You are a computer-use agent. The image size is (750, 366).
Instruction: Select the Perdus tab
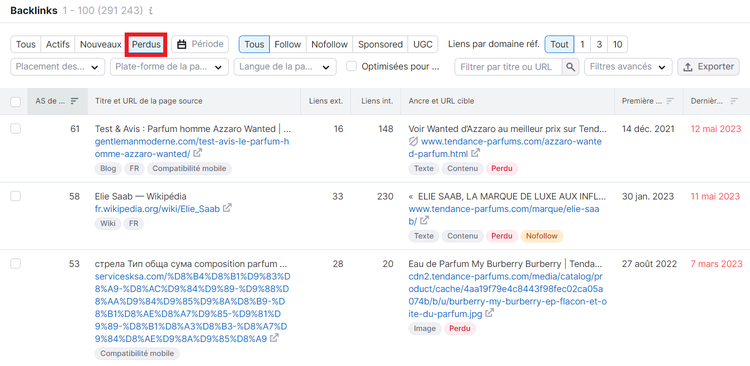click(x=146, y=44)
